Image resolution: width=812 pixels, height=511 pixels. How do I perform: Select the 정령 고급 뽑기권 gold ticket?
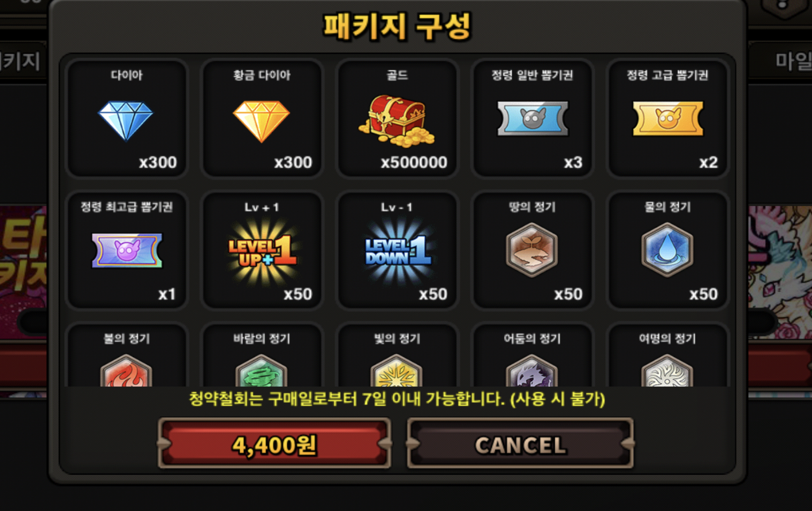668,119
